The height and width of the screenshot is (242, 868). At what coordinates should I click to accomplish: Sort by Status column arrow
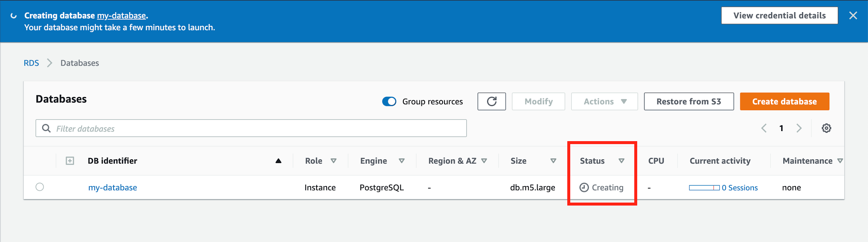(x=621, y=161)
